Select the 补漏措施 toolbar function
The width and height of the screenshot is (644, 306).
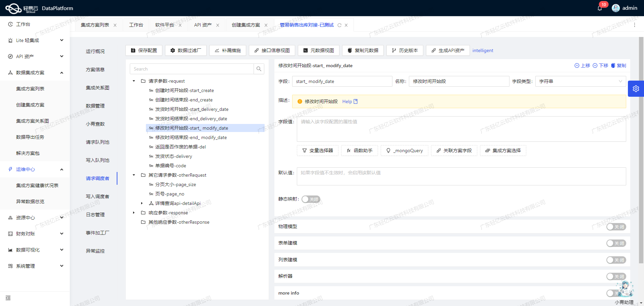[x=227, y=50]
